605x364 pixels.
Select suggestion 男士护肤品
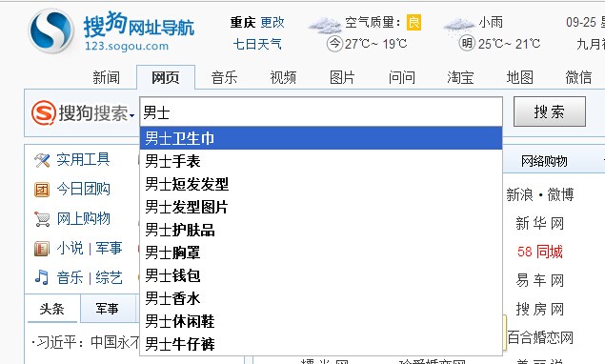coord(321,230)
